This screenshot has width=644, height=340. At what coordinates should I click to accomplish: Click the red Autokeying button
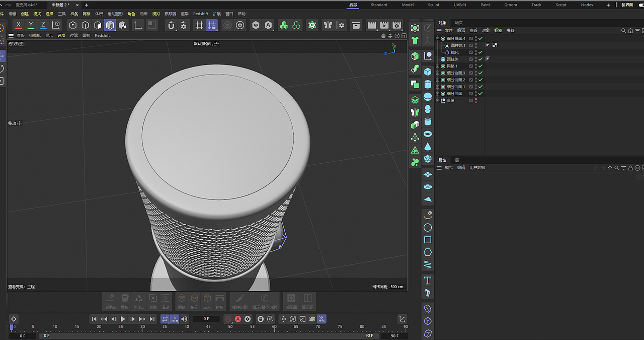click(238, 319)
